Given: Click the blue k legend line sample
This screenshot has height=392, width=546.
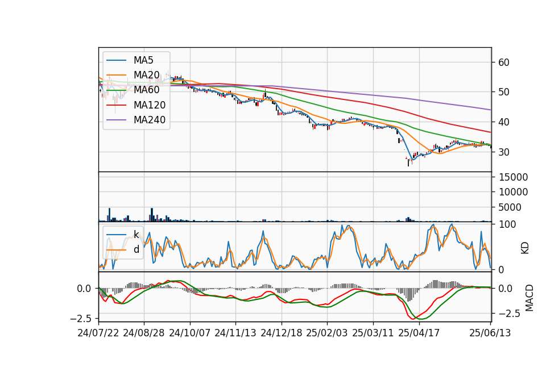Looking at the screenshot, I should coord(116,235).
